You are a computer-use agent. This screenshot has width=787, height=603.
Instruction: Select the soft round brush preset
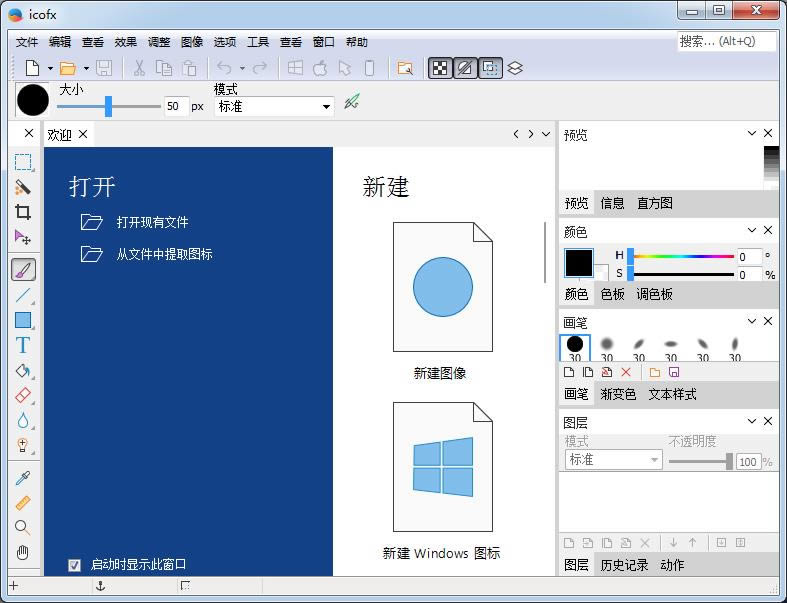coord(607,348)
